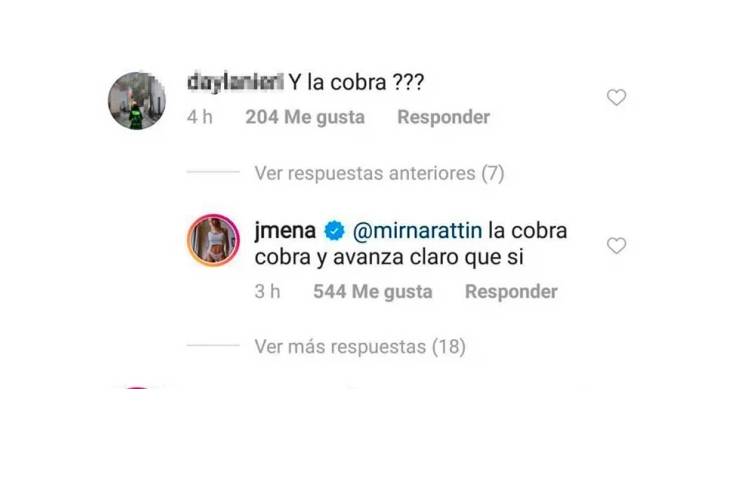Open jmena's round profile picture with story ring
Viewport: 745px width, 483px height.
coord(213,240)
